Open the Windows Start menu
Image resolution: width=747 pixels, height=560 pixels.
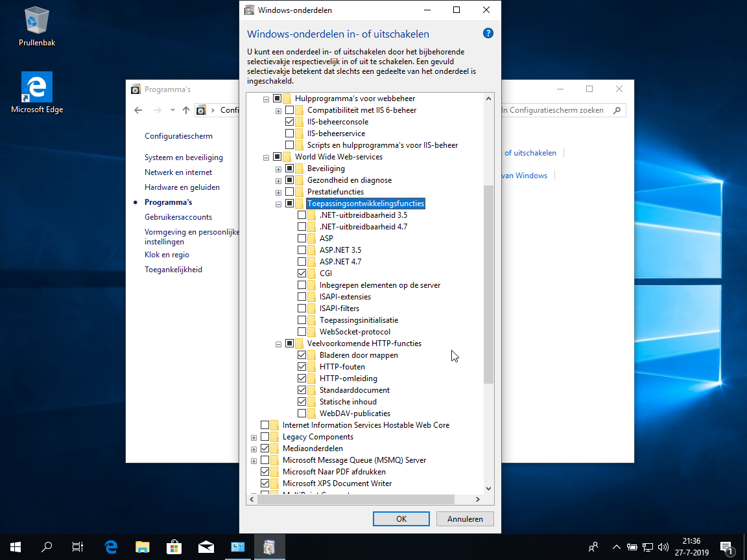point(16,546)
